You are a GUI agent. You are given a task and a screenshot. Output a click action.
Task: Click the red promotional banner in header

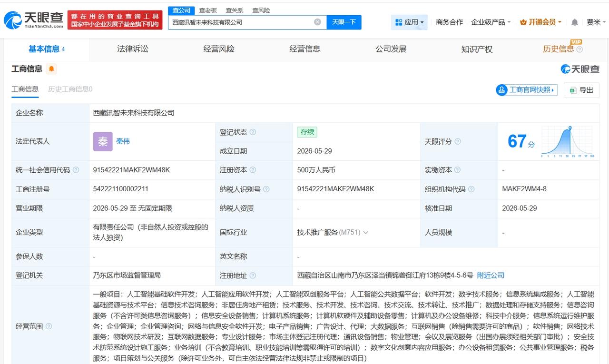point(115,20)
